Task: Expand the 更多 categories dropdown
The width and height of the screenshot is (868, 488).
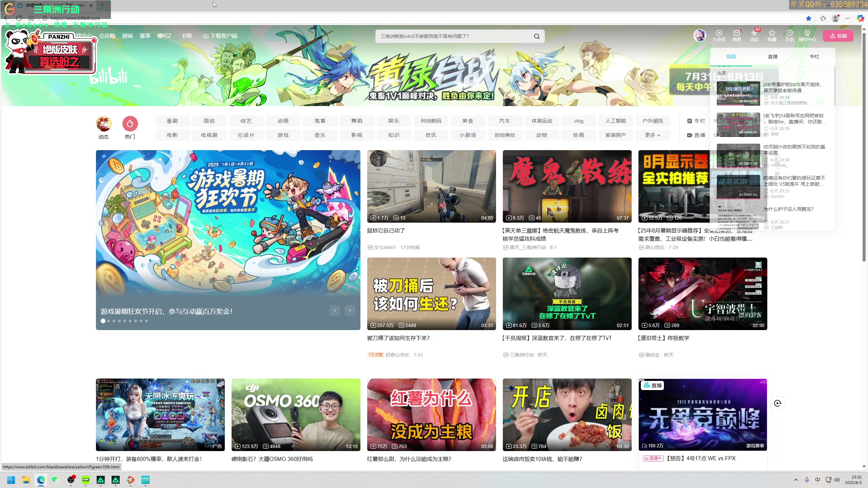Action: tap(653, 135)
